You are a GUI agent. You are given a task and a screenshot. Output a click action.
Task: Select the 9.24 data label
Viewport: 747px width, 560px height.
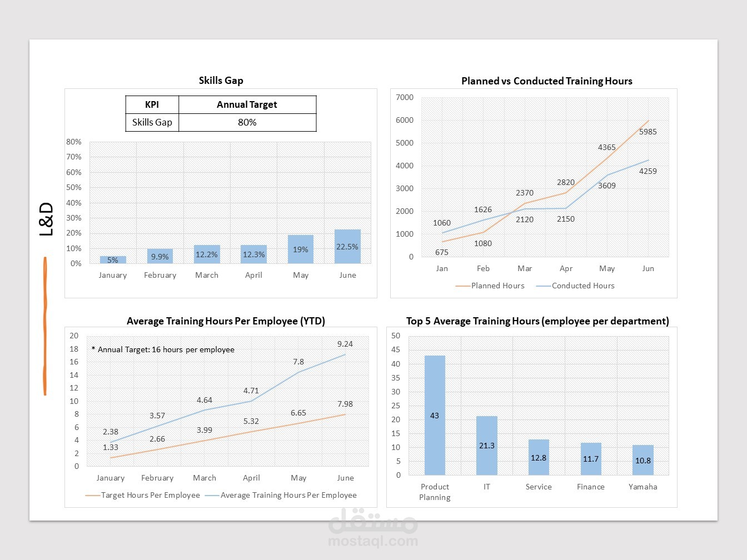345,344
